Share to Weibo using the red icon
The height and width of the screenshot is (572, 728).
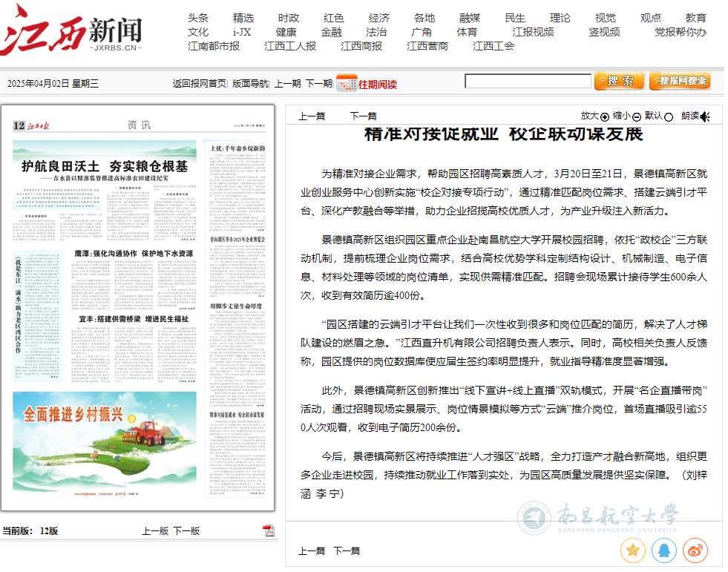tap(695, 550)
